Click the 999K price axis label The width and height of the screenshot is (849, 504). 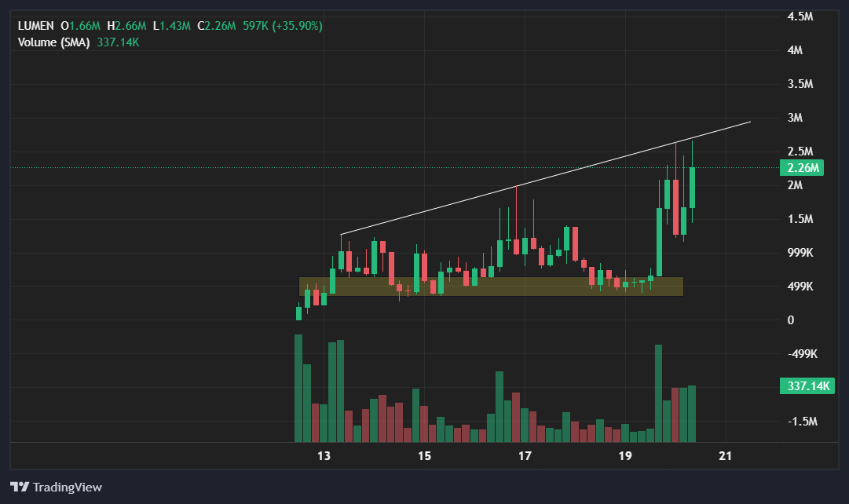point(800,253)
